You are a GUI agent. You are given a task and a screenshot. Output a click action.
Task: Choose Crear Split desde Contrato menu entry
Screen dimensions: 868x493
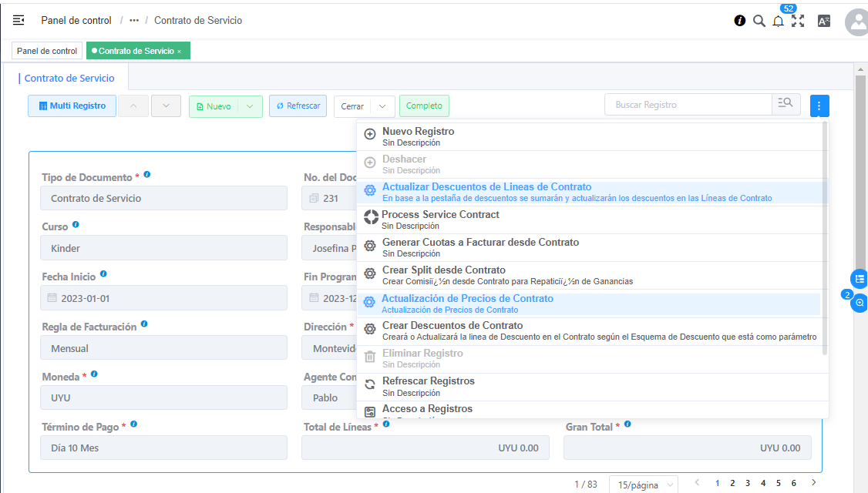(444, 270)
